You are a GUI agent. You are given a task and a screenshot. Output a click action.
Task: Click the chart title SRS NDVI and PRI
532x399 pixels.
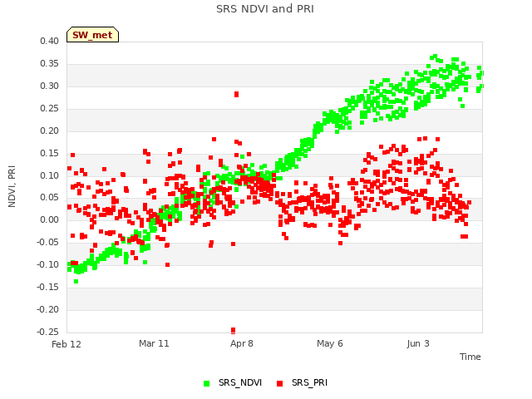[x=265, y=9]
